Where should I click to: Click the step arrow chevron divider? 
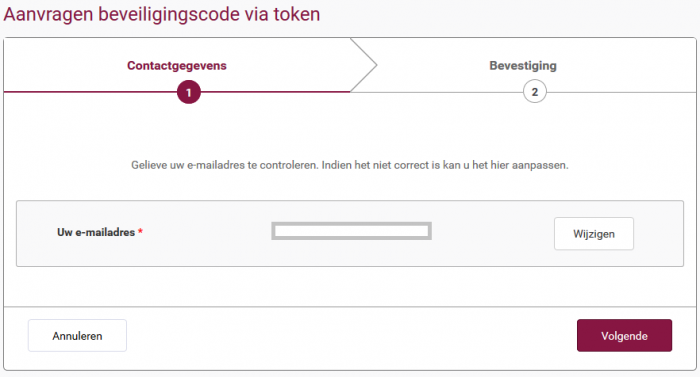coord(364,65)
